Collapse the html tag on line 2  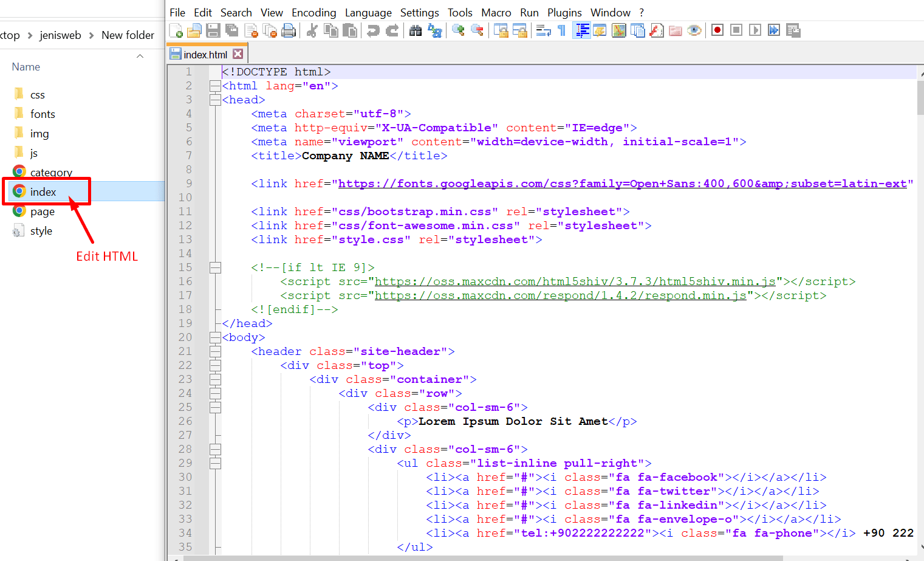pos(215,86)
